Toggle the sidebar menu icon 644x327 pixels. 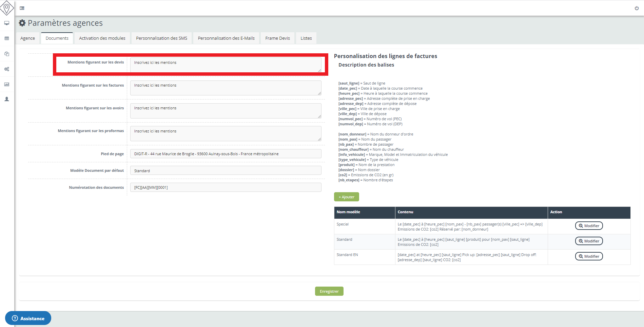(x=22, y=8)
